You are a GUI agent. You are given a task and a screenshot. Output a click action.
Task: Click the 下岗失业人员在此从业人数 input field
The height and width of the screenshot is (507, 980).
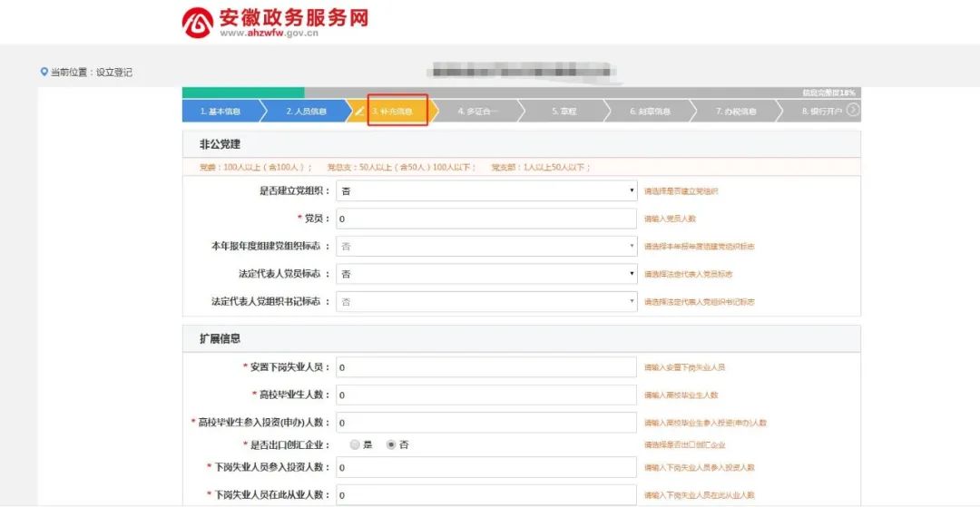(486, 495)
